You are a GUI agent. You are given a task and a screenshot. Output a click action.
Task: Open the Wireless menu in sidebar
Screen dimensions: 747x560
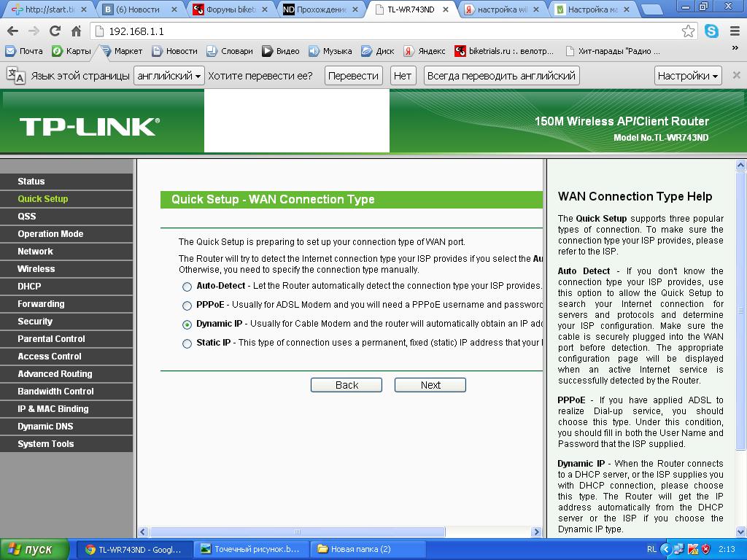coord(36,269)
